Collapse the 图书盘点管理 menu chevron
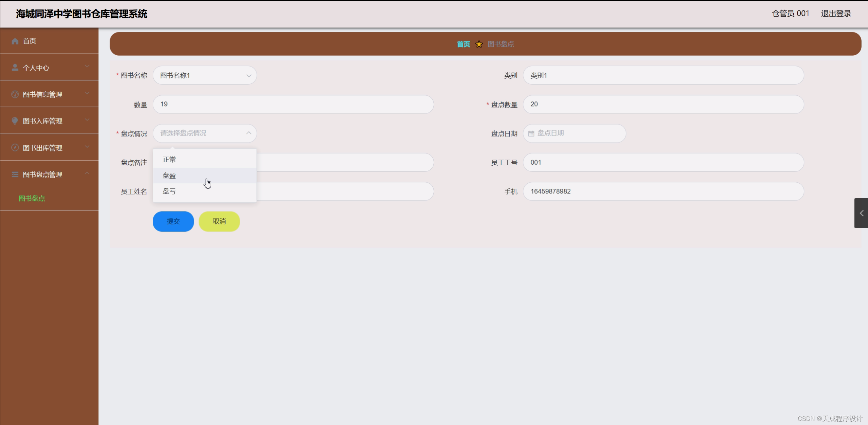868x425 pixels. [x=87, y=173]
